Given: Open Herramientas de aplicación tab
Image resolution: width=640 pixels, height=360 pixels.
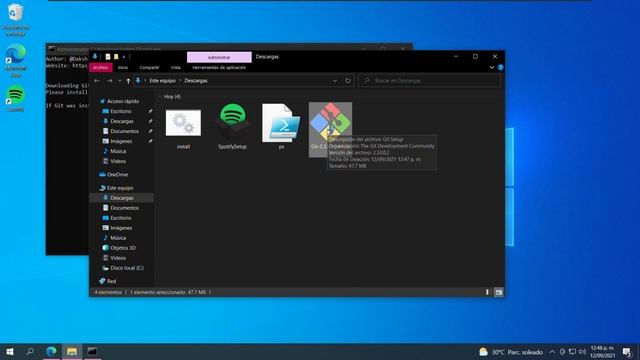Looking at the screenshot, I should [219, 67].
